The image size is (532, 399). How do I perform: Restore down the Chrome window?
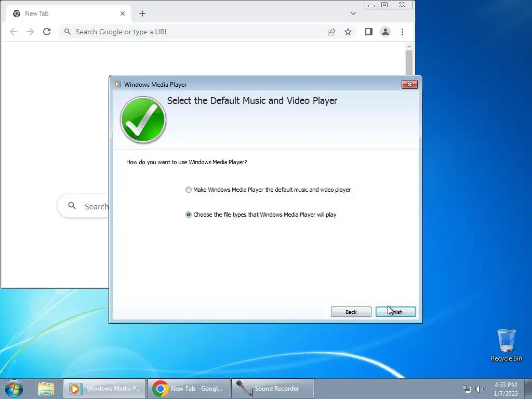click(384, 5)
